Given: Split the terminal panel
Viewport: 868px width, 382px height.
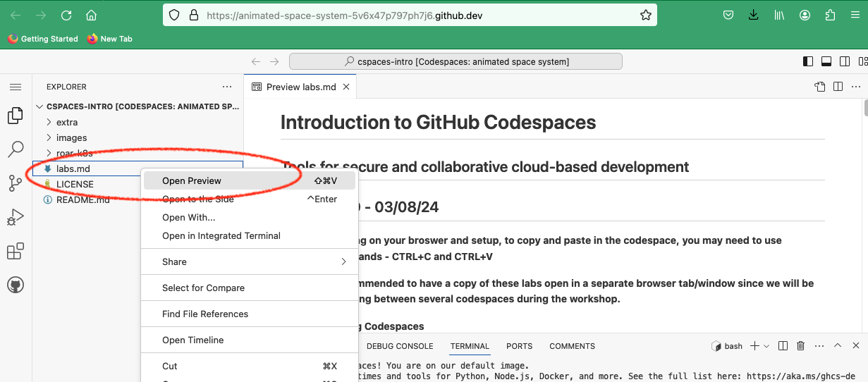Looking at the screenshot, I should click(784, 346).
